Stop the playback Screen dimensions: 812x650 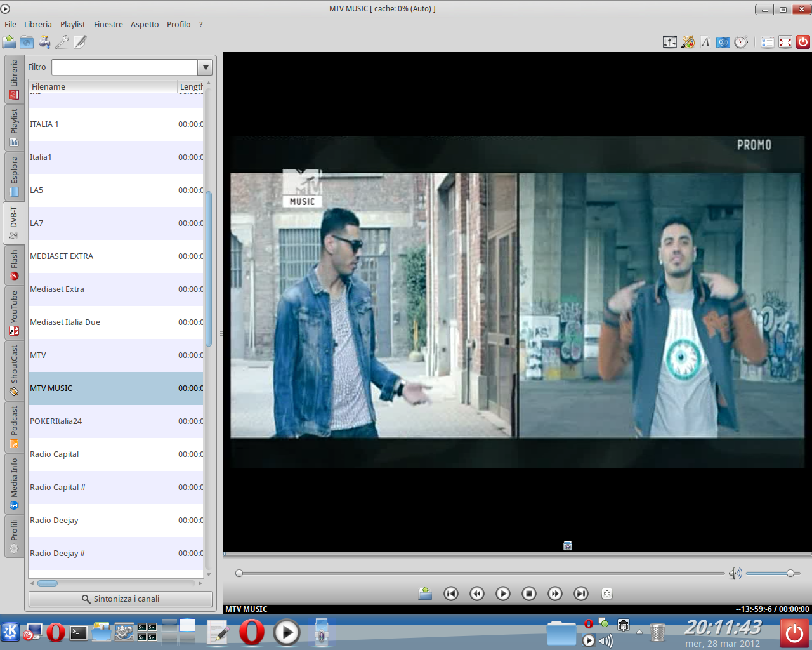pos(529,594)
